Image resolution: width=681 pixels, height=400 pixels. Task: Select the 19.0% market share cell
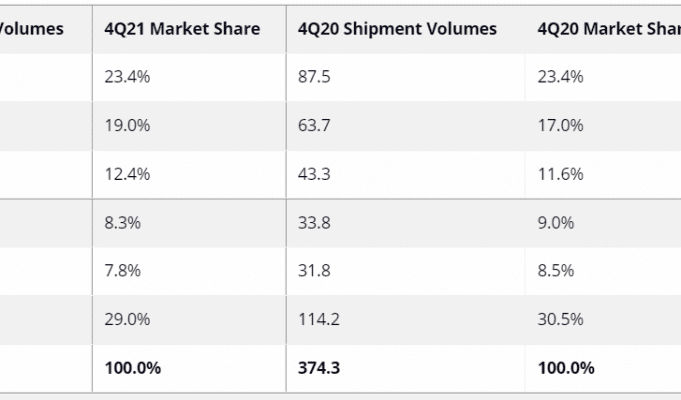click(127, 126)
